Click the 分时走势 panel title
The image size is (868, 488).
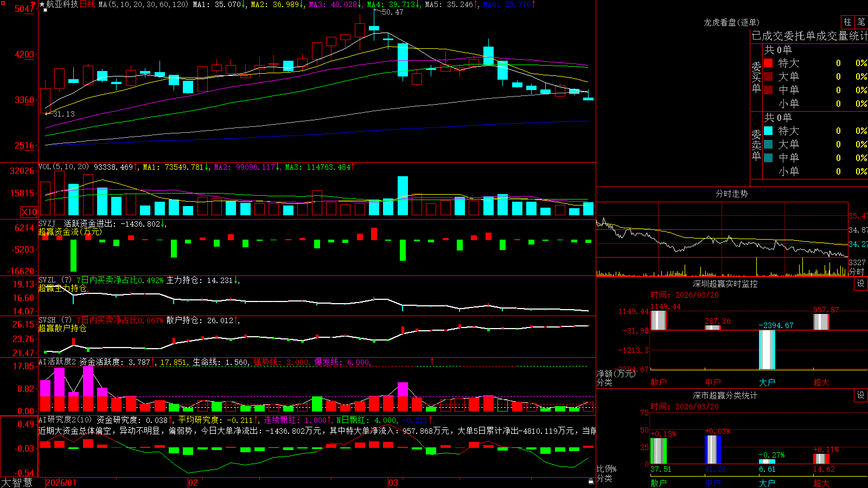click(x=731, y=194)
